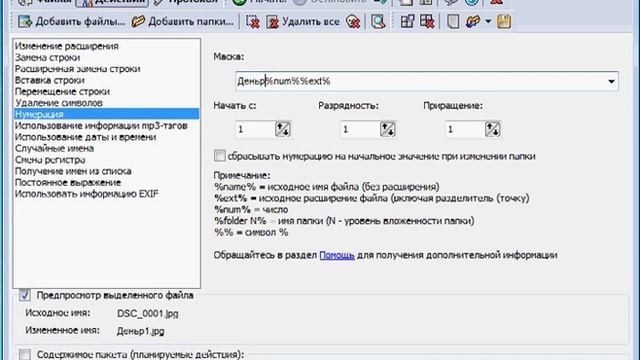Choose Использование даты и времени action
640x360 pixels.
pos(106,137)
